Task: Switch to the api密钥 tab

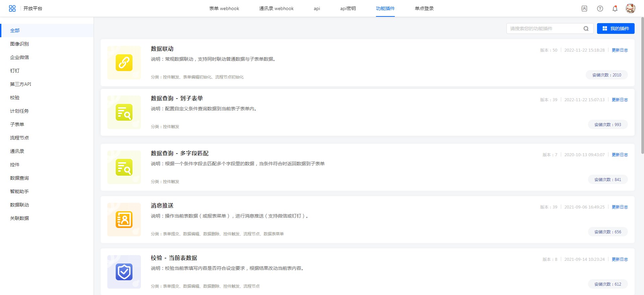Action: (x=348, y=8)
